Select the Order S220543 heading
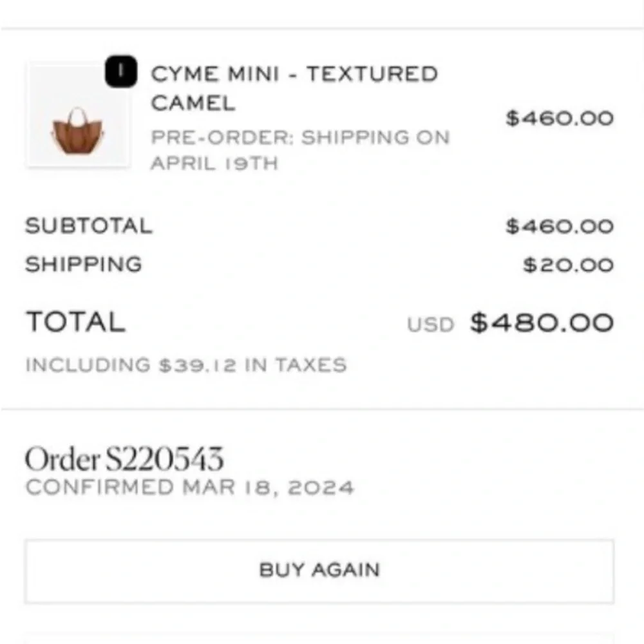 coord(124,459)
